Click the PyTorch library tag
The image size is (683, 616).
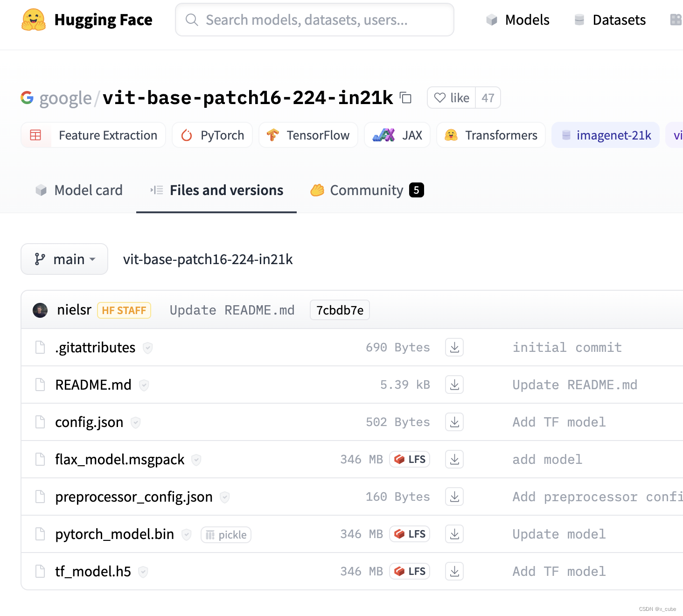[212, 135]
